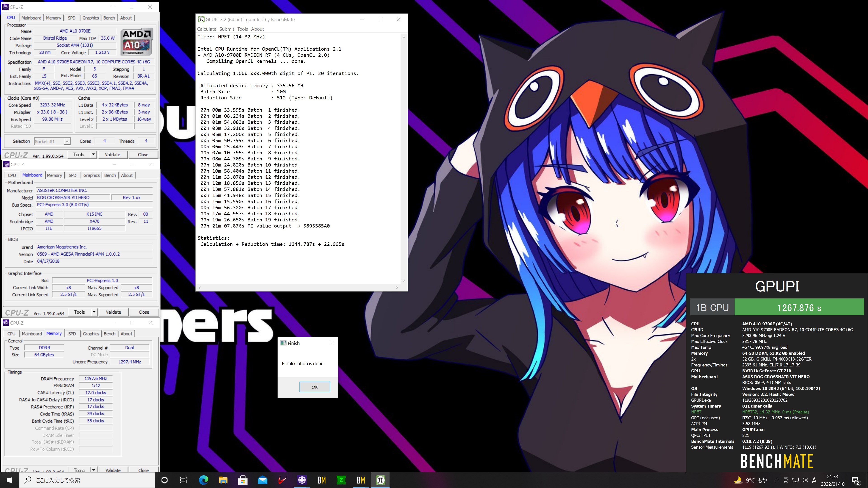The image size is (868, 488).
Task: Click the AMD A10 processor logo
Action: 137,42
